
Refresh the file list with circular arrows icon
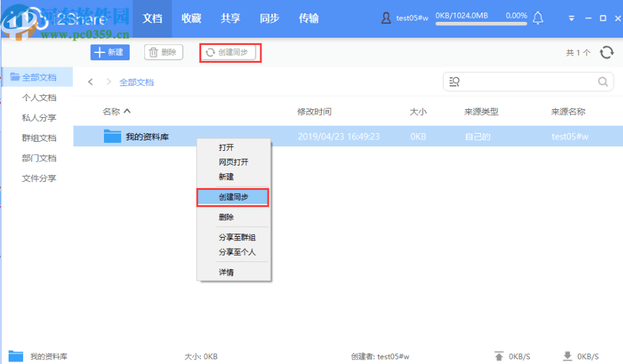click(x=606, y=52)
